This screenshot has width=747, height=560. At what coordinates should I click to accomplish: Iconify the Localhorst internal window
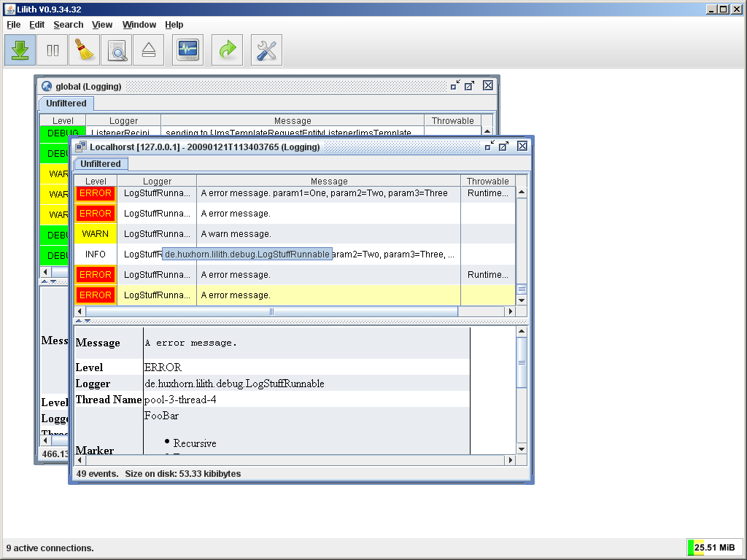click(489, 147)
